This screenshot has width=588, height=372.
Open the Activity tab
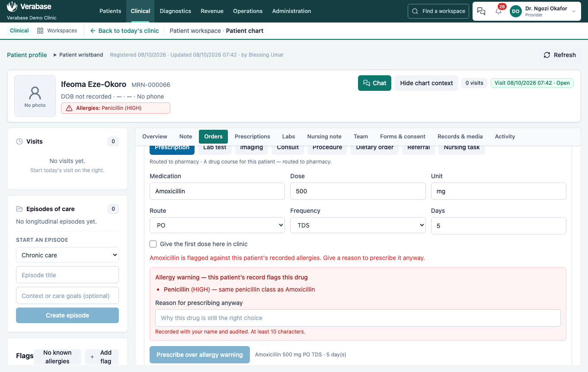tap(505, 136)
